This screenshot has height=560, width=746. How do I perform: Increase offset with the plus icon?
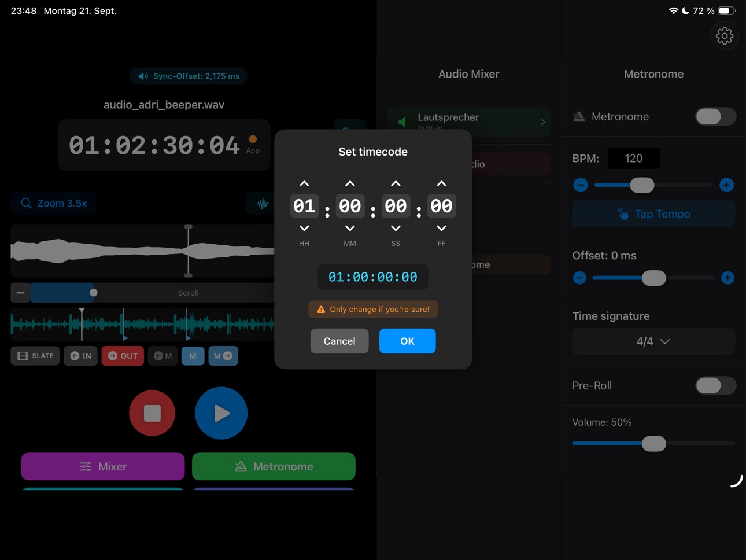727,278
